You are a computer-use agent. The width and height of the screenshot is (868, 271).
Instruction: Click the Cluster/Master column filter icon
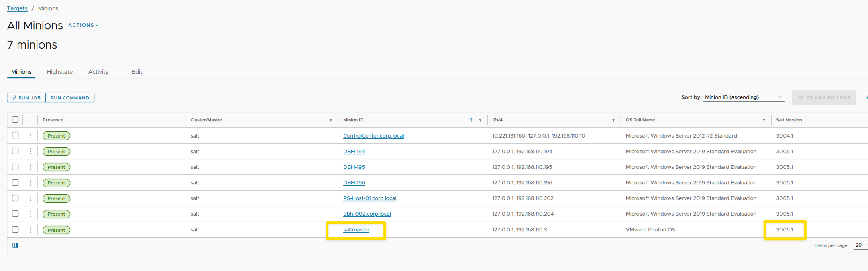[331, 120]
